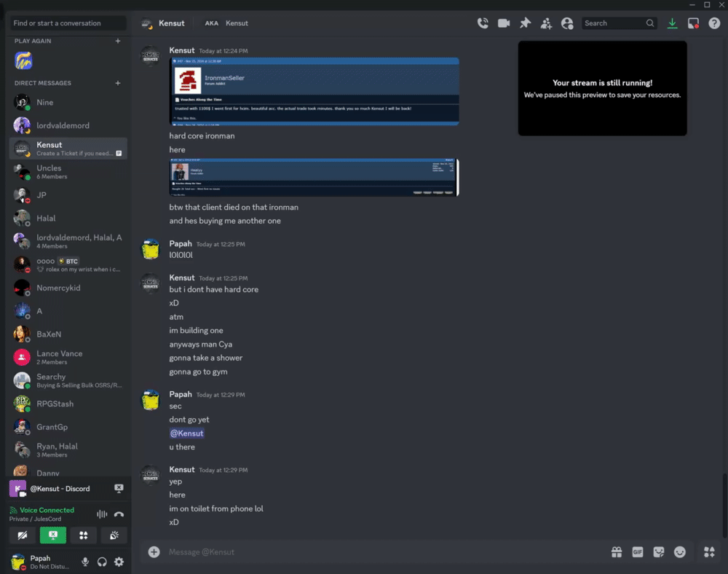Launch the Play Again game icon
This screenshot has height=574, width=728.
tap(23, 60)
